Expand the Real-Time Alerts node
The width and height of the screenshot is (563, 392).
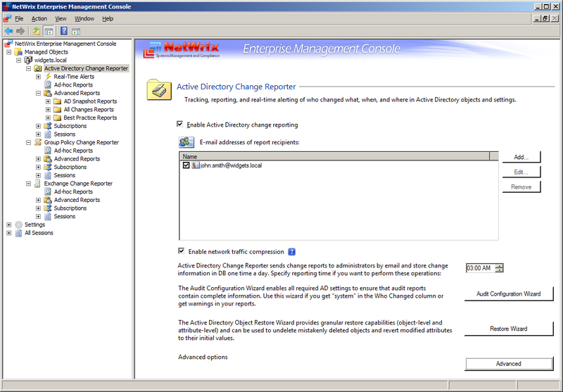coord(39,77)
